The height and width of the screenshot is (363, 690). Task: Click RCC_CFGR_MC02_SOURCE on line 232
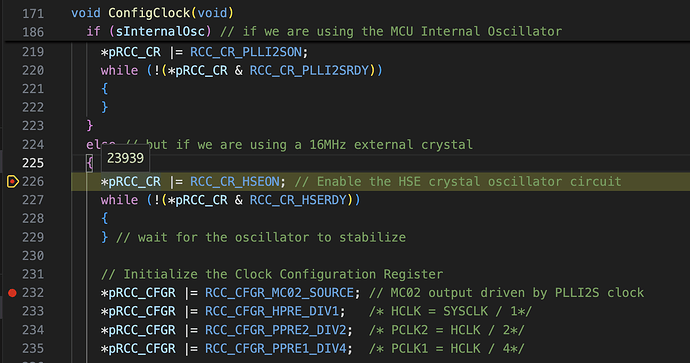279,293
